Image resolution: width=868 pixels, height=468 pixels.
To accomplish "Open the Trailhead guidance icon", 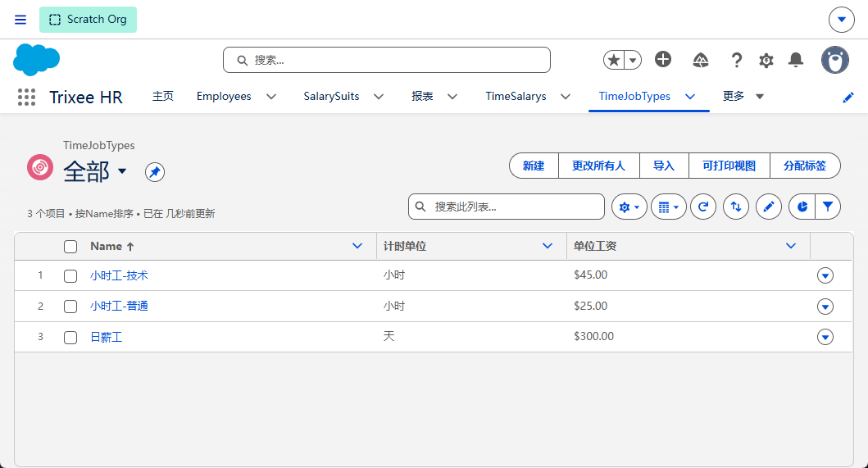I will point(700,60).
